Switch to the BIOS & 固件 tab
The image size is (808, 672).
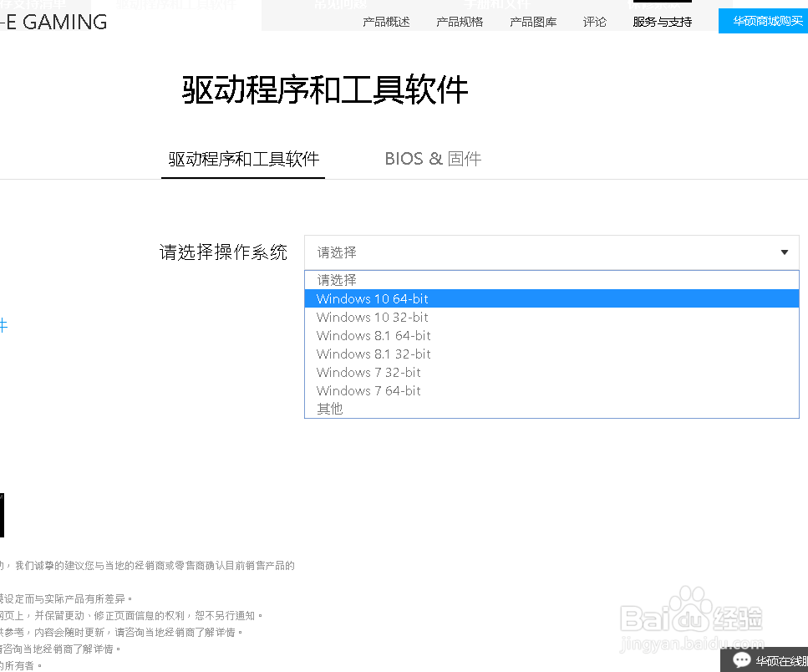[x=433, y=159]
